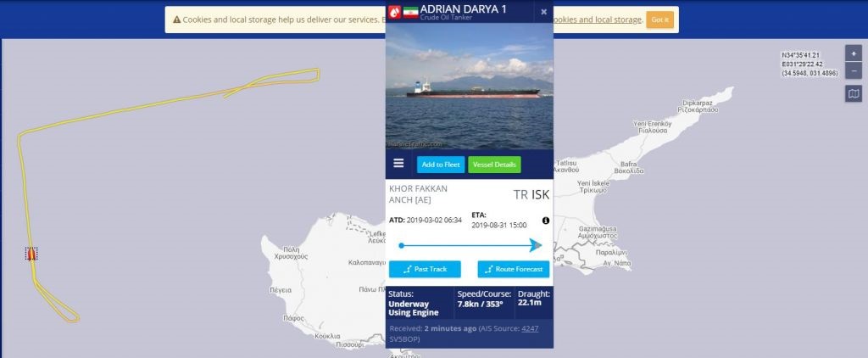Open AIS source 4247 link

coord(530,328)
